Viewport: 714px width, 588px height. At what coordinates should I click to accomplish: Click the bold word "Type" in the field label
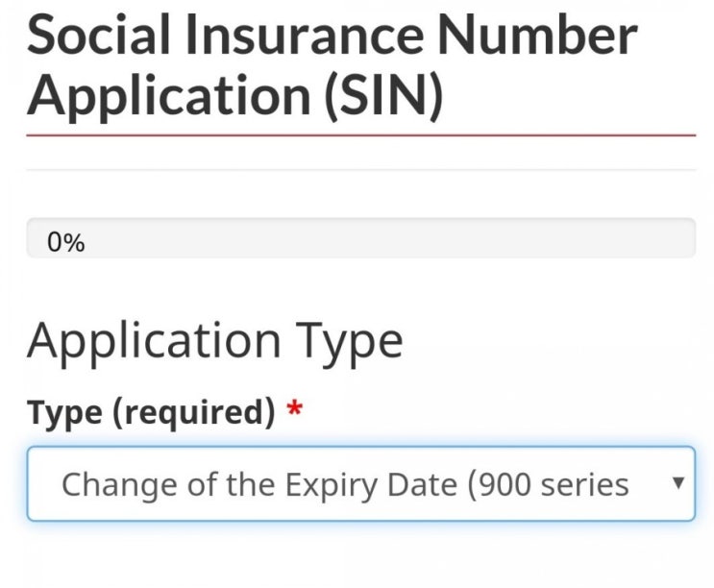(63, 413)
